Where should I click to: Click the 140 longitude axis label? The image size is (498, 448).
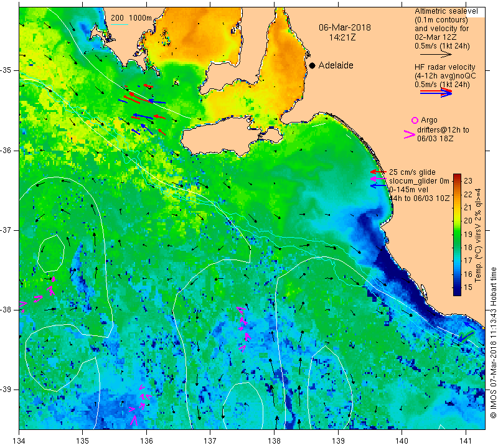(x=402, y=441)
